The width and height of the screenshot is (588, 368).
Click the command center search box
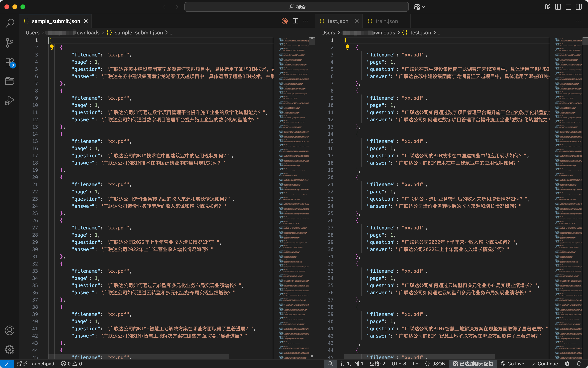(296, 7)
